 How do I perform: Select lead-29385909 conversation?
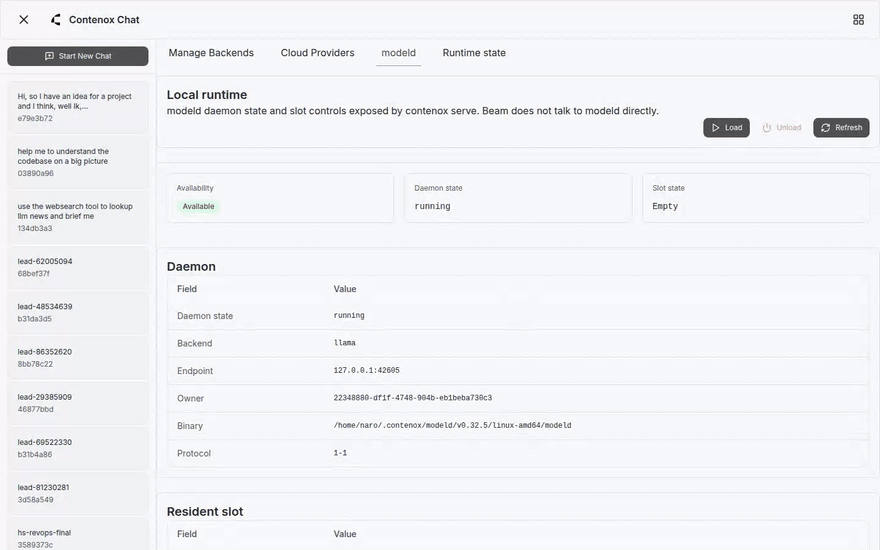point(77,403)
